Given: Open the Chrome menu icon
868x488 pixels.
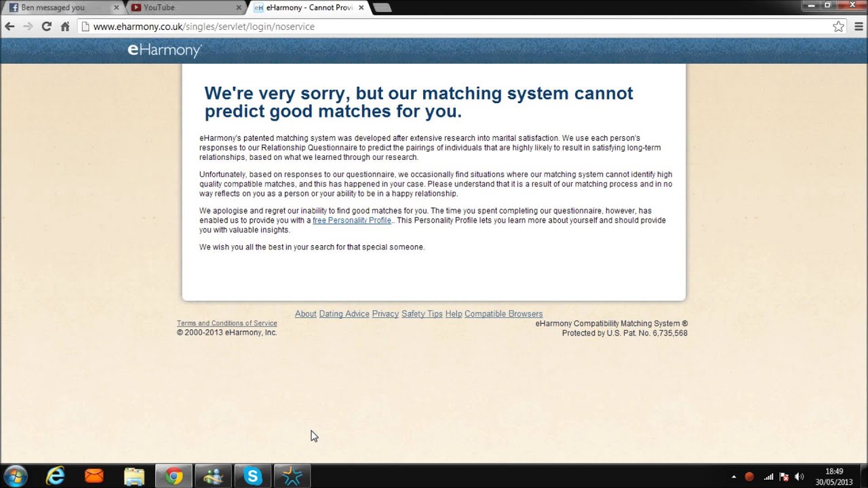Looking at the screenshot, I should pyautogui.click(x=859, y=26).
